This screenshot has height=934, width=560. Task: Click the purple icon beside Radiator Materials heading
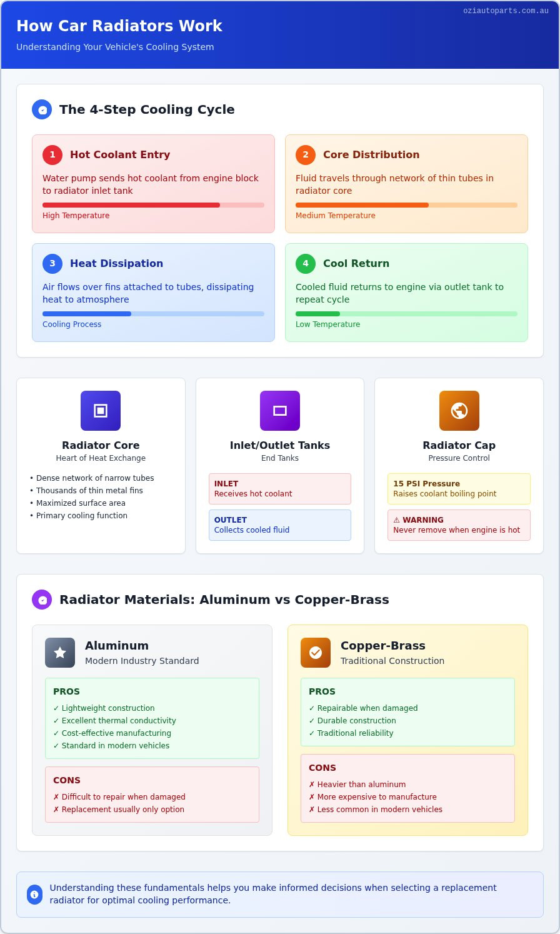(x=42, y=600)
